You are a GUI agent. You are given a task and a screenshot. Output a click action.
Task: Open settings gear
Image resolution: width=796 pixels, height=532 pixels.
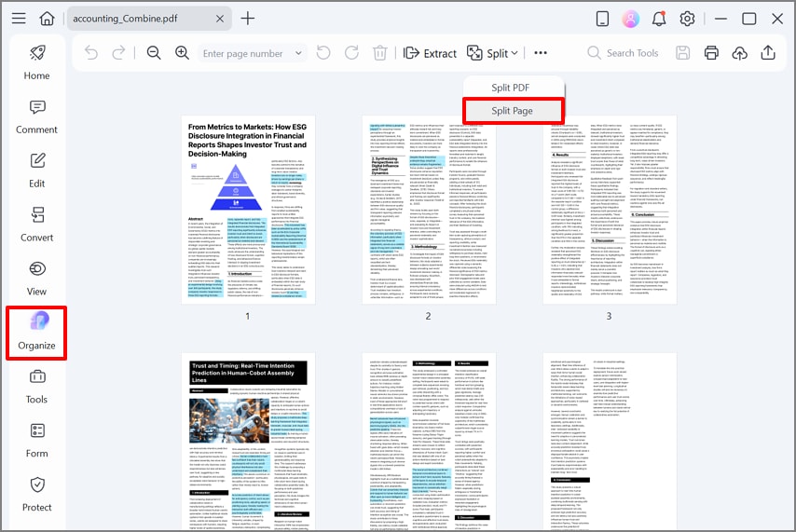(x=687, y=19)
